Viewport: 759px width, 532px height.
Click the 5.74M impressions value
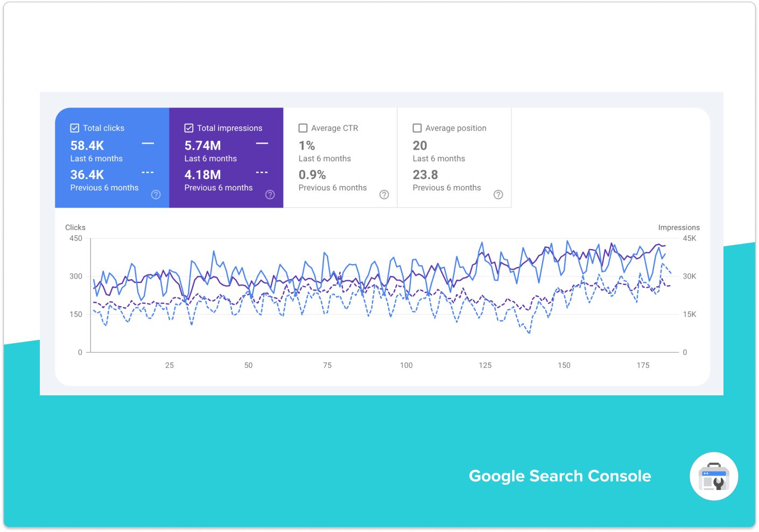[203, 145]
